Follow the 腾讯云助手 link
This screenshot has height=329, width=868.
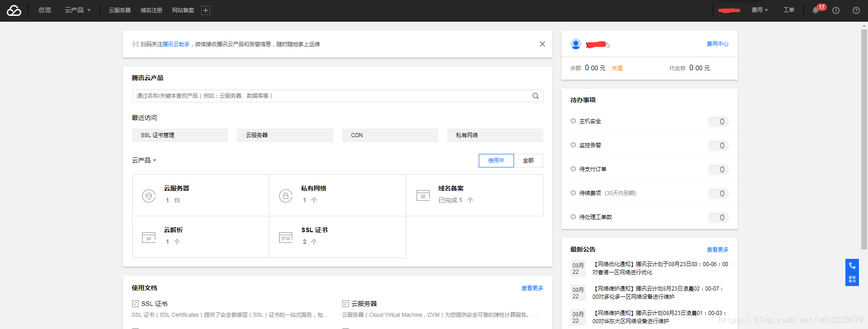tap(176, 44)
